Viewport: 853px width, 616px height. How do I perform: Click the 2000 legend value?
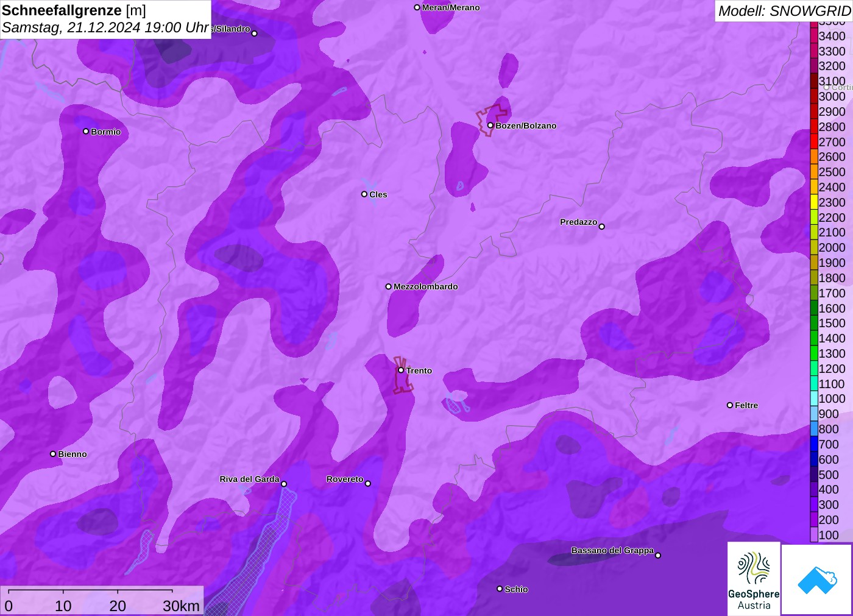(832, 247)
